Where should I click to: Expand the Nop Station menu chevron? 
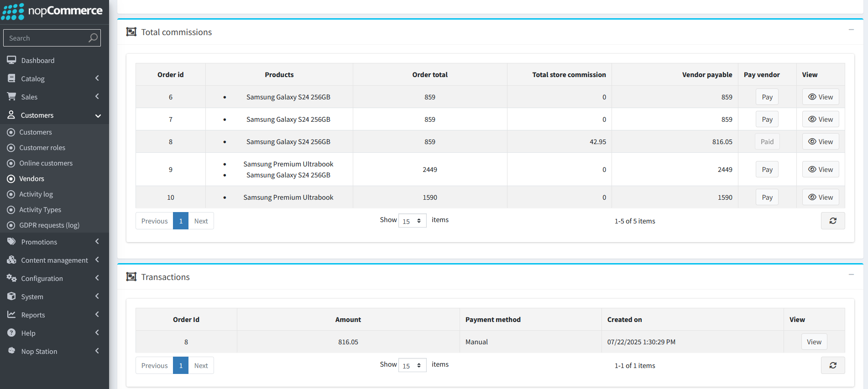coord(97,351)
